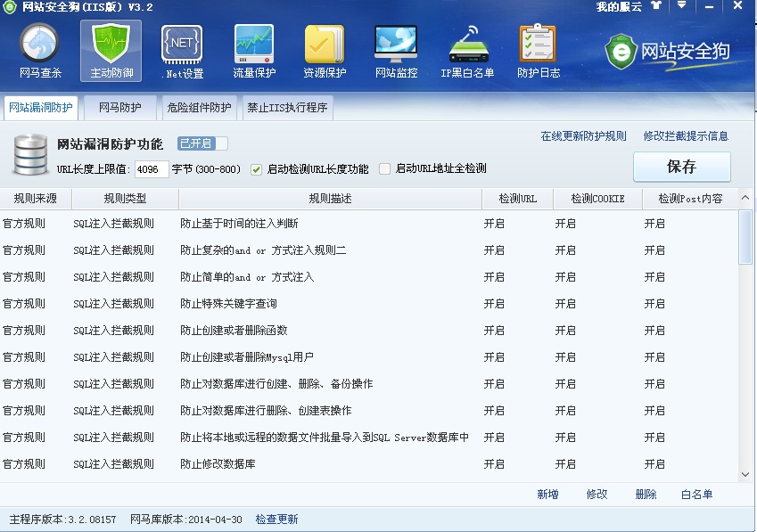Minimize the 网站安全狗 window
This screenshot has height=532, width=757.
pyautogui.click(x=709, y=6)
